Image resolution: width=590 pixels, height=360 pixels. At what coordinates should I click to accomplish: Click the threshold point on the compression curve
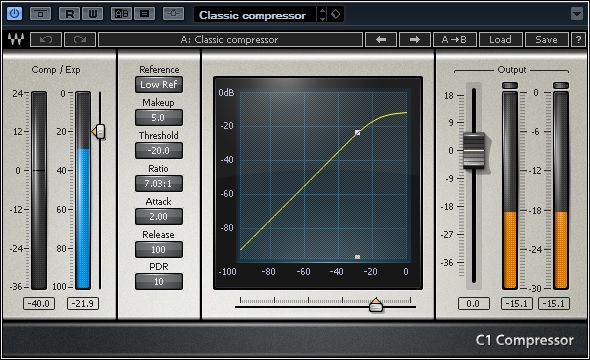point(357,132)
